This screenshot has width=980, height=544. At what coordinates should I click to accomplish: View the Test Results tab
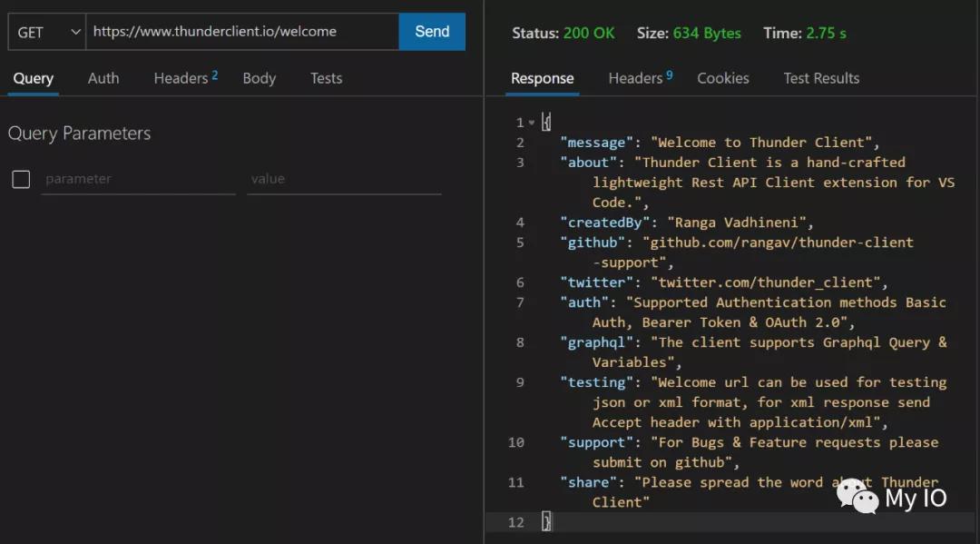[x=821, y=78]
